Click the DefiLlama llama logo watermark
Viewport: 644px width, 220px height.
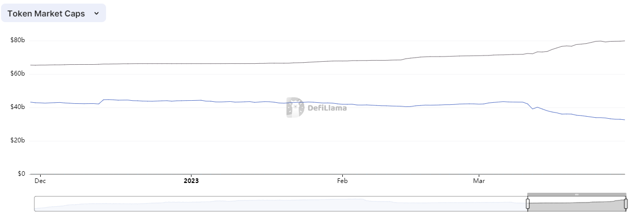pyautogui.click(x=295, y=107)
